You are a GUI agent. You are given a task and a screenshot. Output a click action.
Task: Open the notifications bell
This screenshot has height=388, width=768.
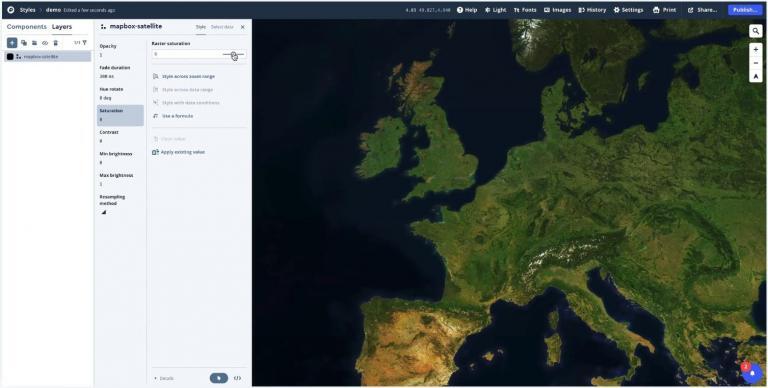(752, 374)
